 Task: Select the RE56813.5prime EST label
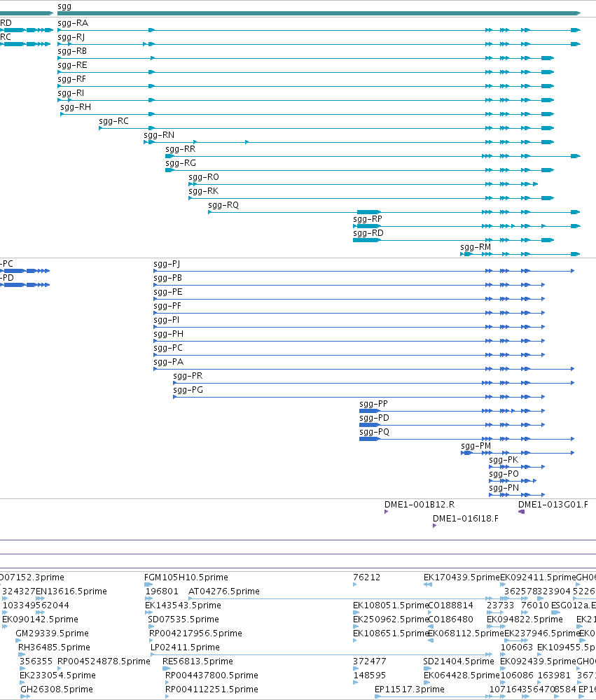pos(197,661)
